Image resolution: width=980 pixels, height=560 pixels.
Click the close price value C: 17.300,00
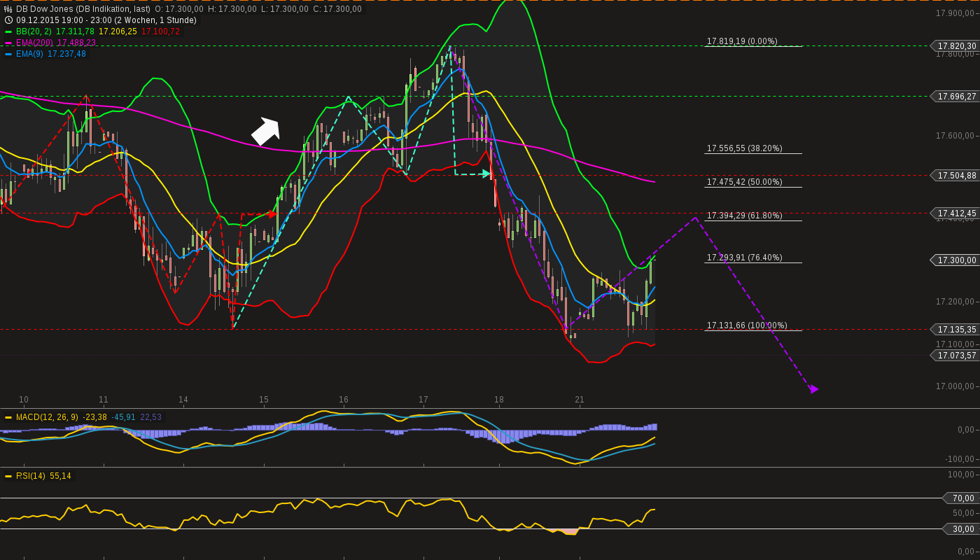[337, 9]
